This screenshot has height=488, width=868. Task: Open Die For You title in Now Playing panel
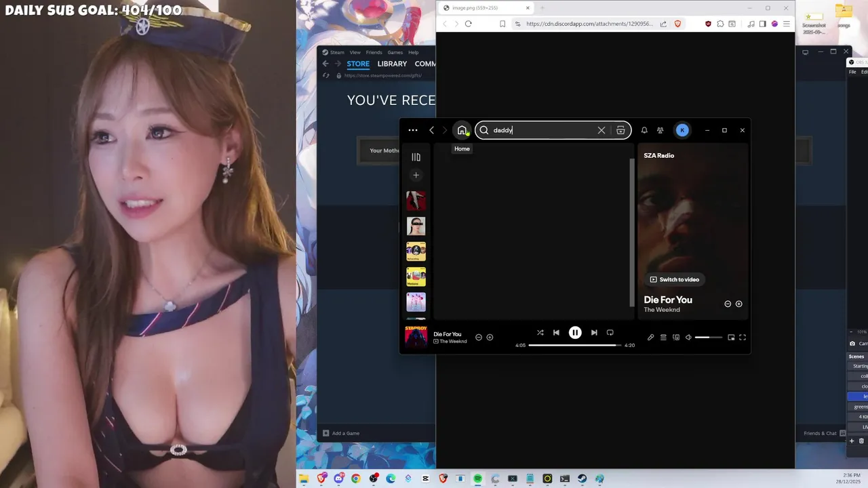pos(668,300)
